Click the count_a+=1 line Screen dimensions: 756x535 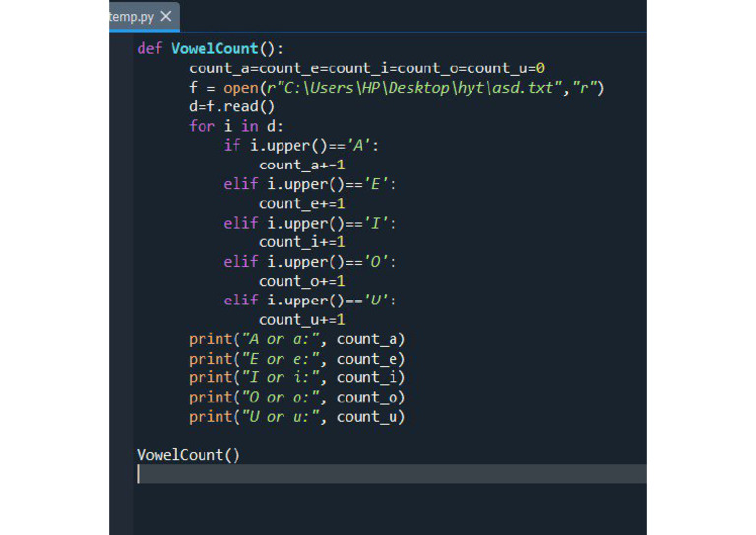(x=302, y=165)
